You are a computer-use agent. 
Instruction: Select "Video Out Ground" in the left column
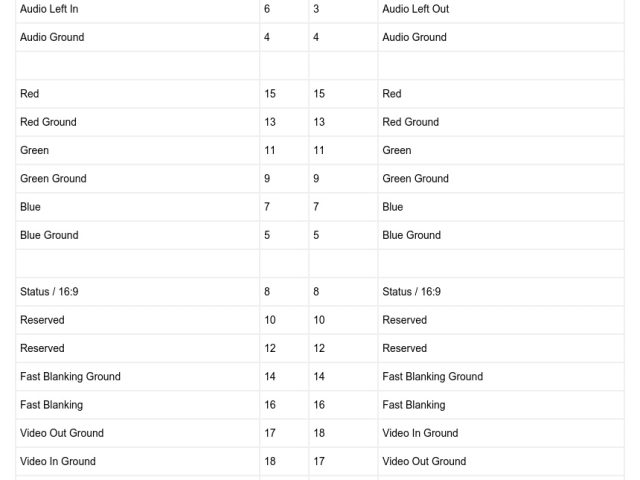tap(62, 433)
